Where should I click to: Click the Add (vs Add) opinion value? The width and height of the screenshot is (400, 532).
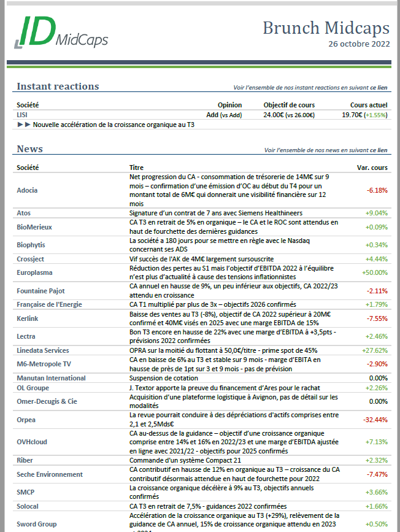[224, 115]
